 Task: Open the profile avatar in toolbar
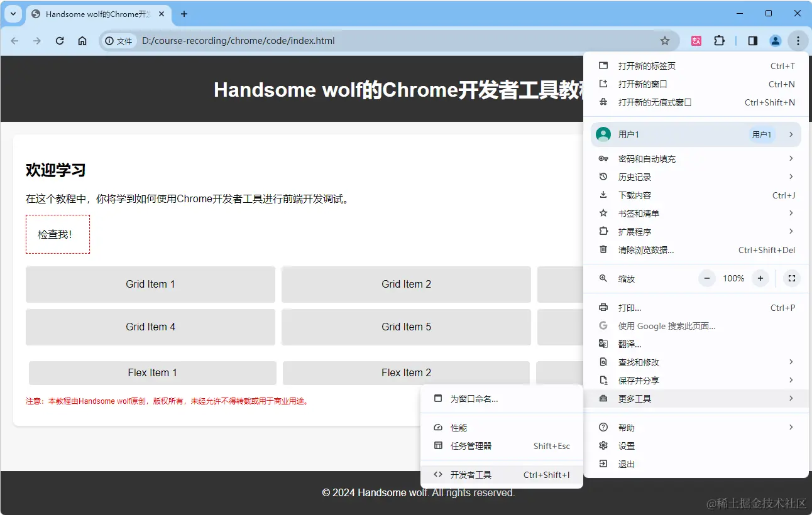[775, 41]
